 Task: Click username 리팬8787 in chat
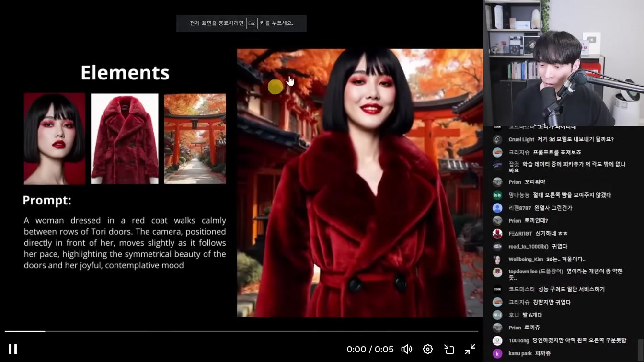coord(520,208)
